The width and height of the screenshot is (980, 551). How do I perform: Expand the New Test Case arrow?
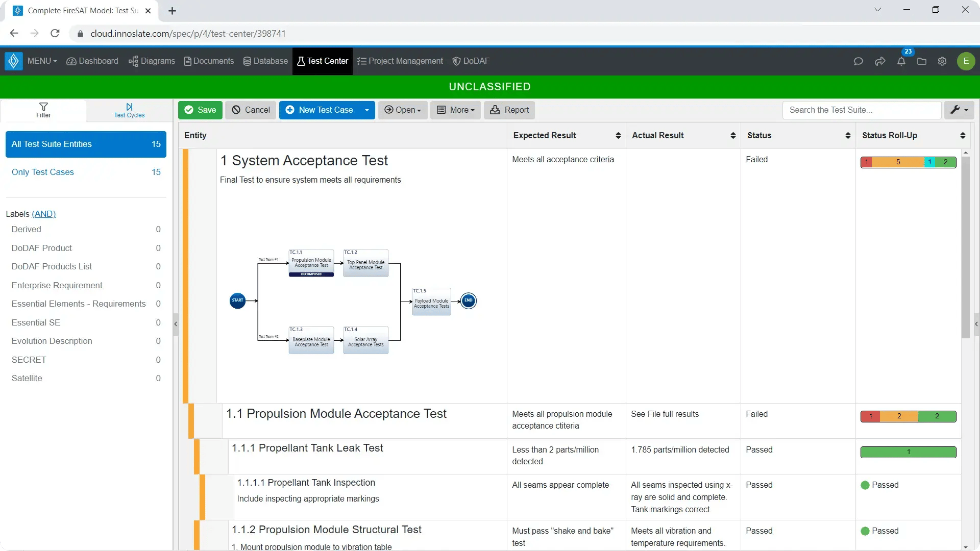coord(366,110)
